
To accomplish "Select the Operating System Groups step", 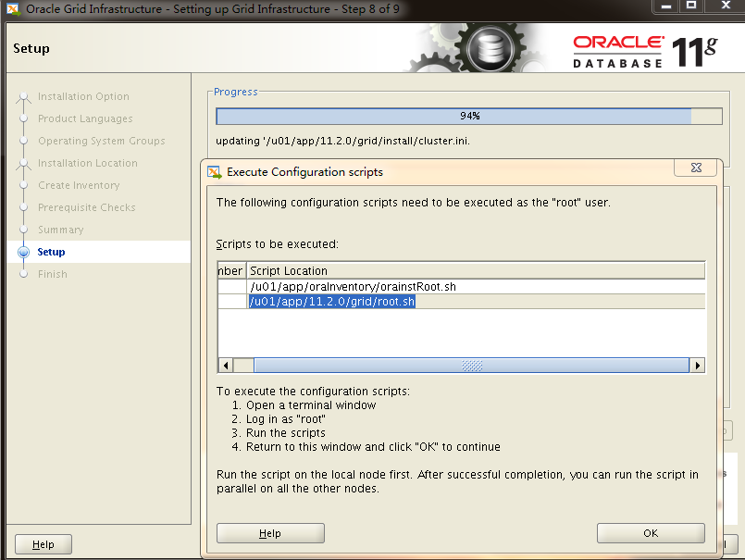I will pos(101,141).
